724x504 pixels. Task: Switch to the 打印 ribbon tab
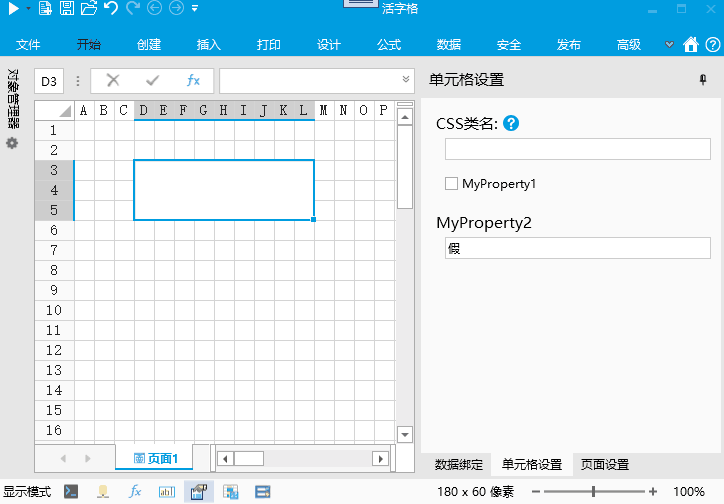(x=269, y=45)
